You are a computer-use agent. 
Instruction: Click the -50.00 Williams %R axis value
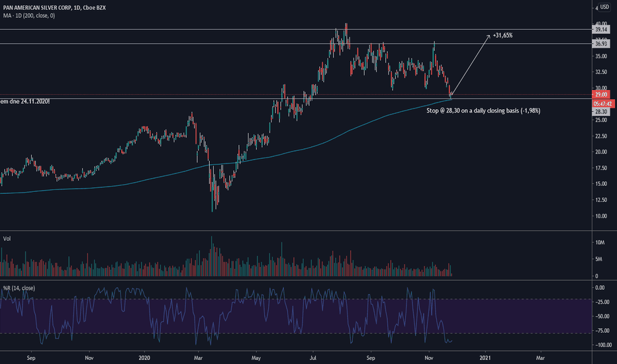(601, 316)
